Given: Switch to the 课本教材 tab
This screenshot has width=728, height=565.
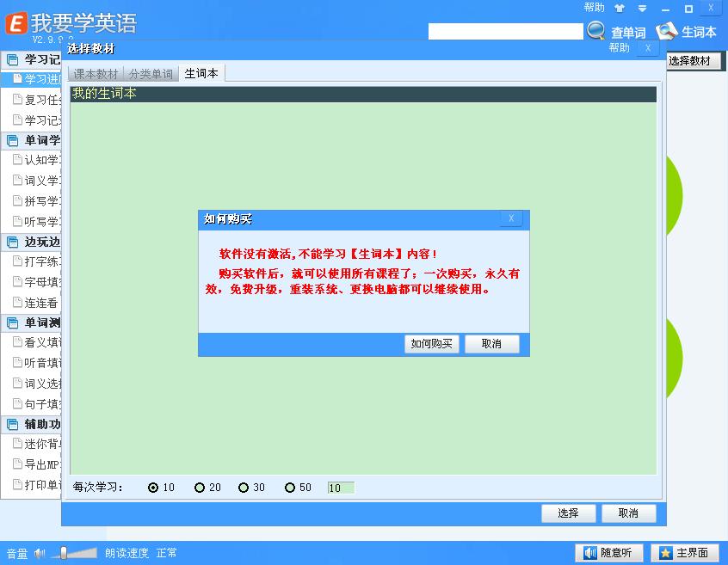Looking at the screenshot, I should (96, 74).
